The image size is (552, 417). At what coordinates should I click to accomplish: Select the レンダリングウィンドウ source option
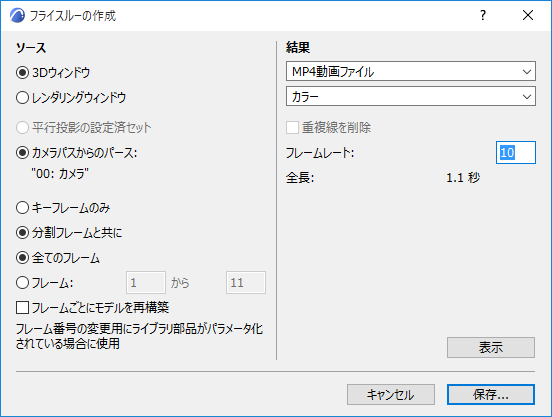pos(23,97)
